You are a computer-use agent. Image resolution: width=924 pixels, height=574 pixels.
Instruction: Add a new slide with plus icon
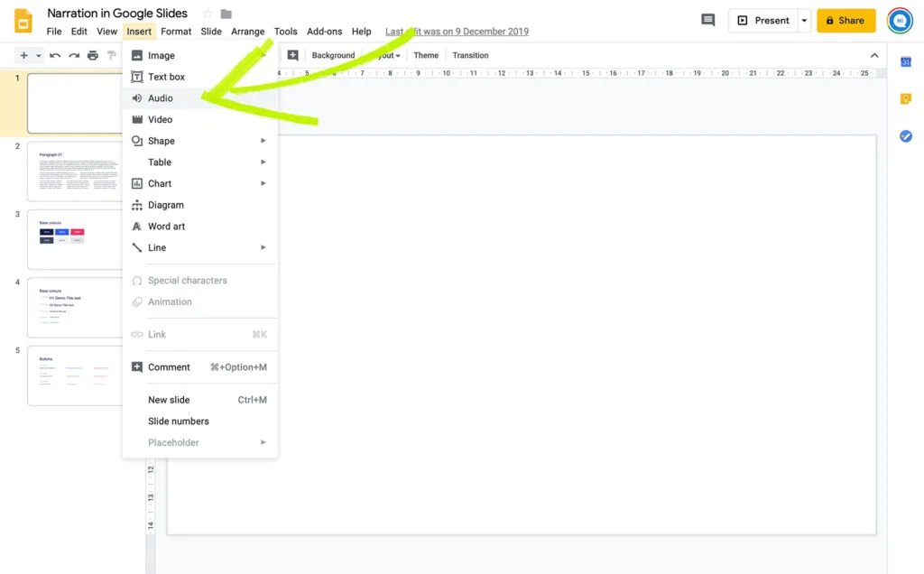23,55
